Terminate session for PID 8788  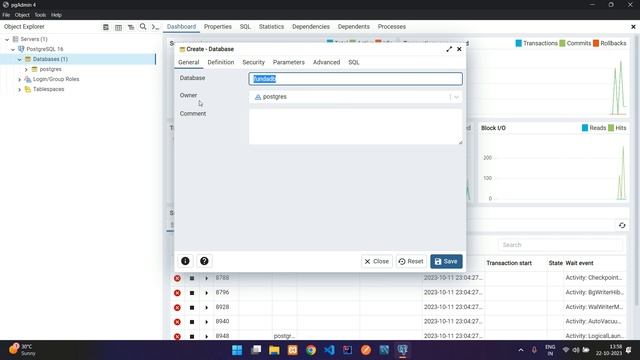(177, 278)
